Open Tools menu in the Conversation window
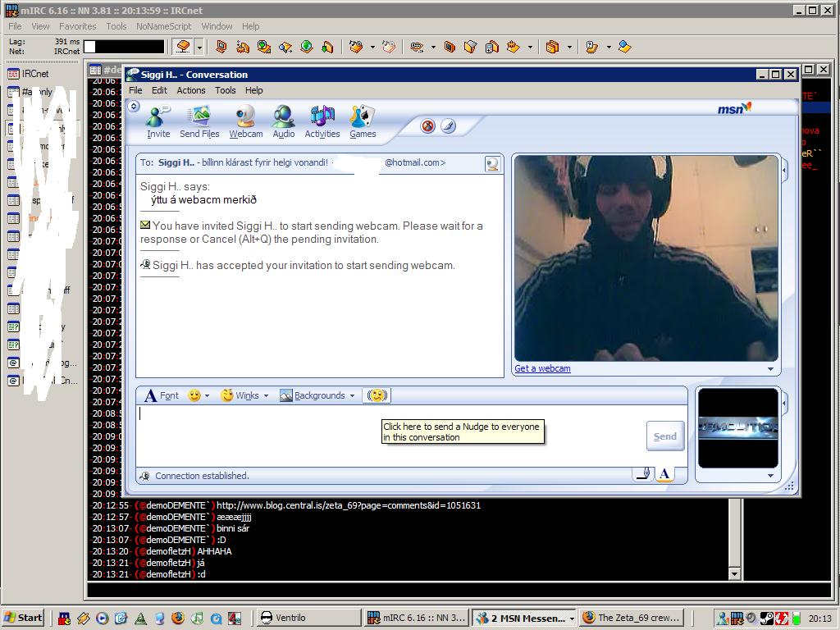840x630 pixels. pos(226,90)
